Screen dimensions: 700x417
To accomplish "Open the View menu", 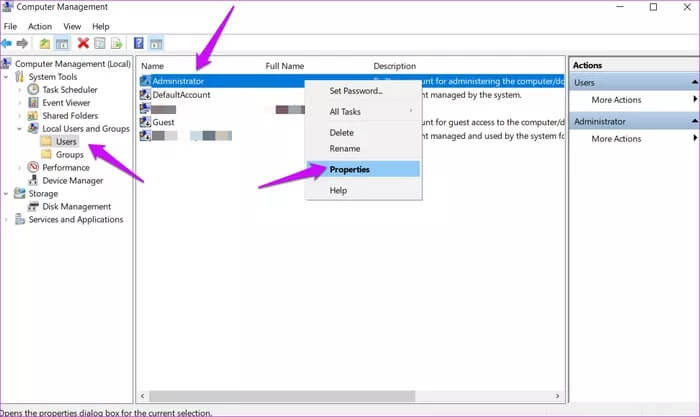I will [72, 26].
